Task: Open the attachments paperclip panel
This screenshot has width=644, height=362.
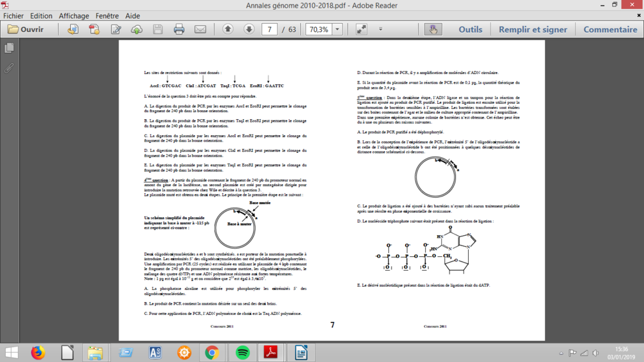Action: [9, 68]
